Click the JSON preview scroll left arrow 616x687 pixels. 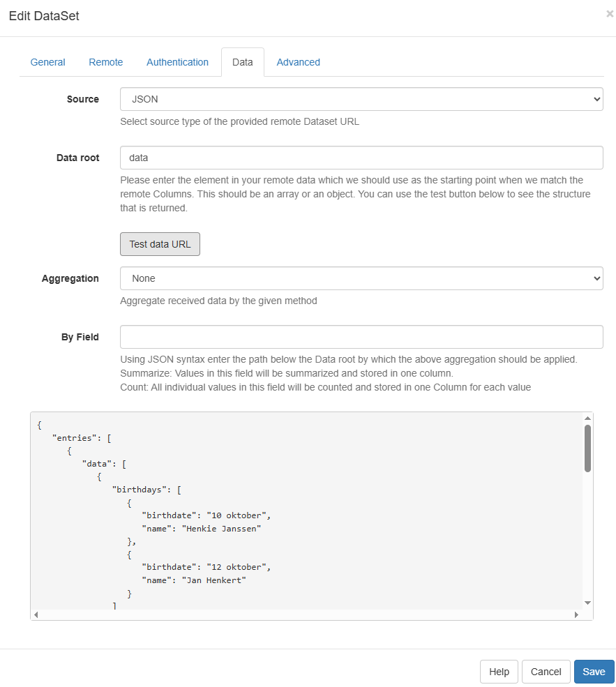click(x=36, y=614)
